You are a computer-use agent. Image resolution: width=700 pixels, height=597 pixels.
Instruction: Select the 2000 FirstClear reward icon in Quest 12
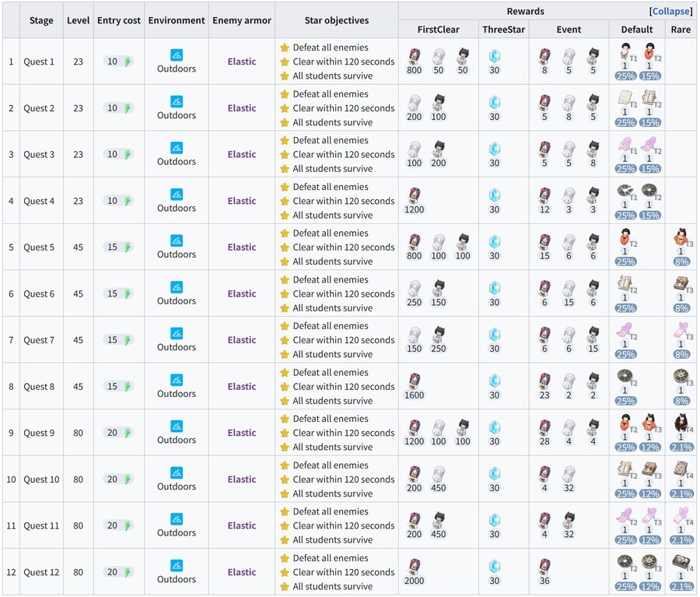[414, 567]
